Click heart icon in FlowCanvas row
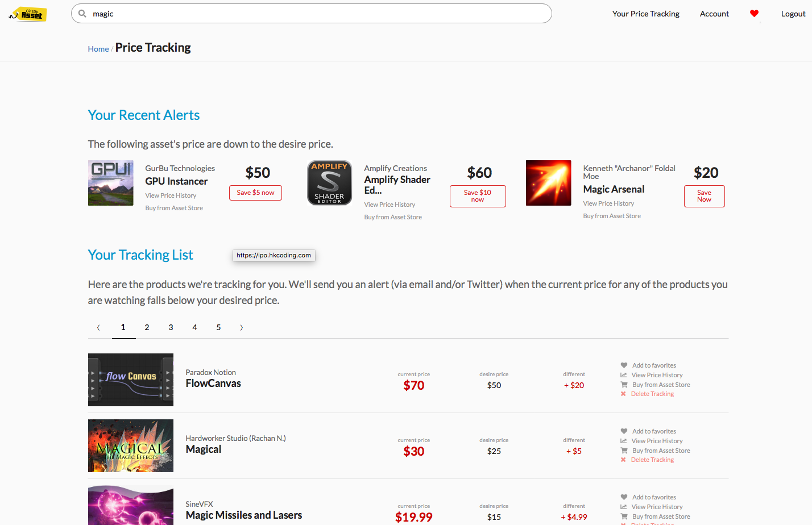Viewport: 812px width, 525px height. pos(624,365)
